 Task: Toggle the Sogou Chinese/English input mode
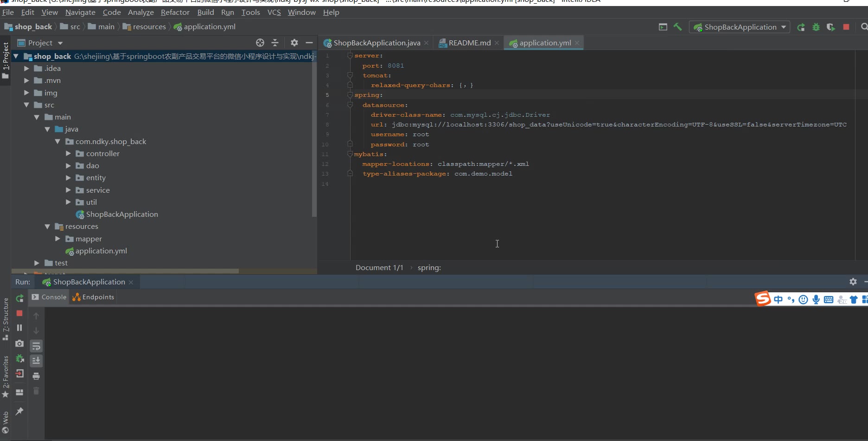pyautogui.click(x=778, y=300)
